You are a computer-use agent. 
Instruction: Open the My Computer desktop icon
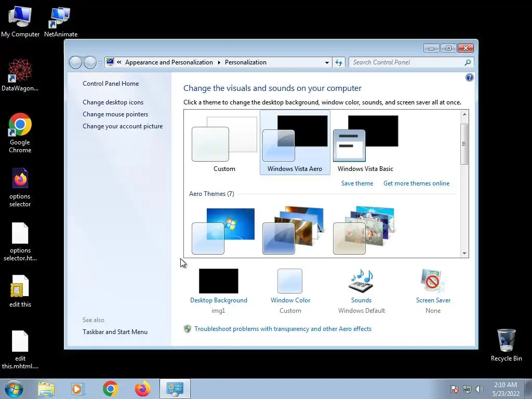(x=20, y=21)
